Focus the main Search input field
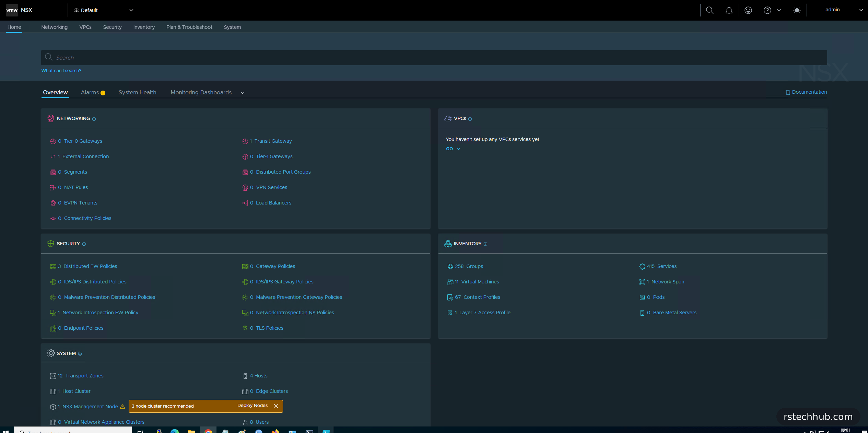Screen dimensions: 868x433 point(434,58)
